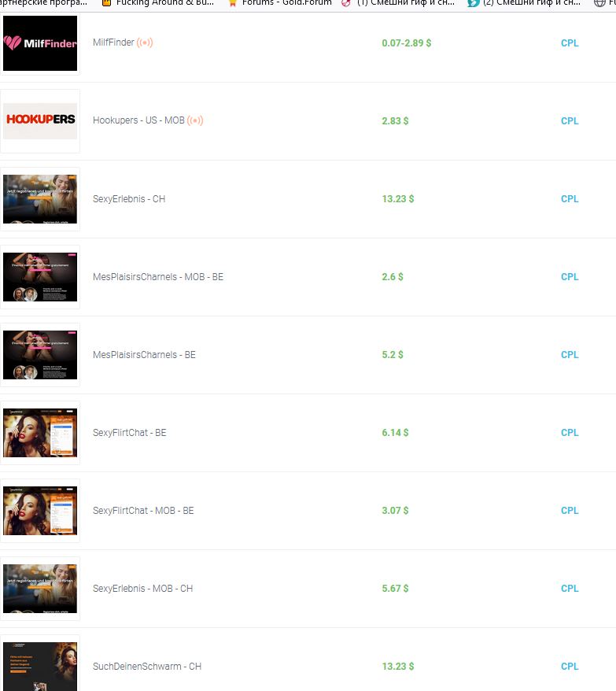Open the SexyFlirtChat - MOB - BE offer
The width and height of the screenshot is (616, 691).
143,510
